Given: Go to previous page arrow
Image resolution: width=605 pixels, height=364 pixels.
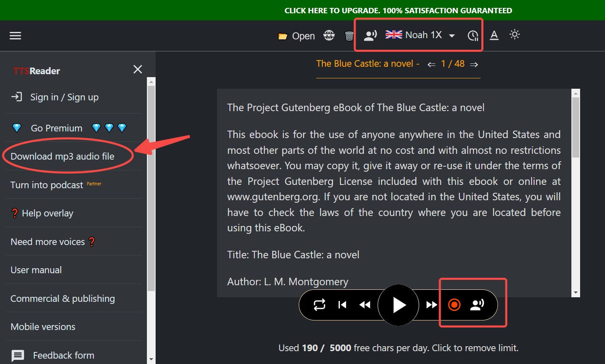Looking at the screenshot, I should pyautogui.click(x=432, y=64).
